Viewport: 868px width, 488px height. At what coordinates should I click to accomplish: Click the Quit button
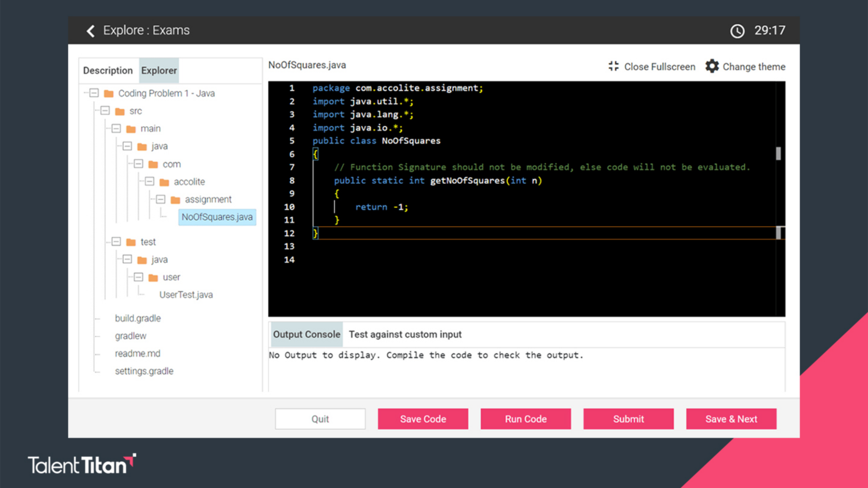pyautogui.click(x=320, y=419)
